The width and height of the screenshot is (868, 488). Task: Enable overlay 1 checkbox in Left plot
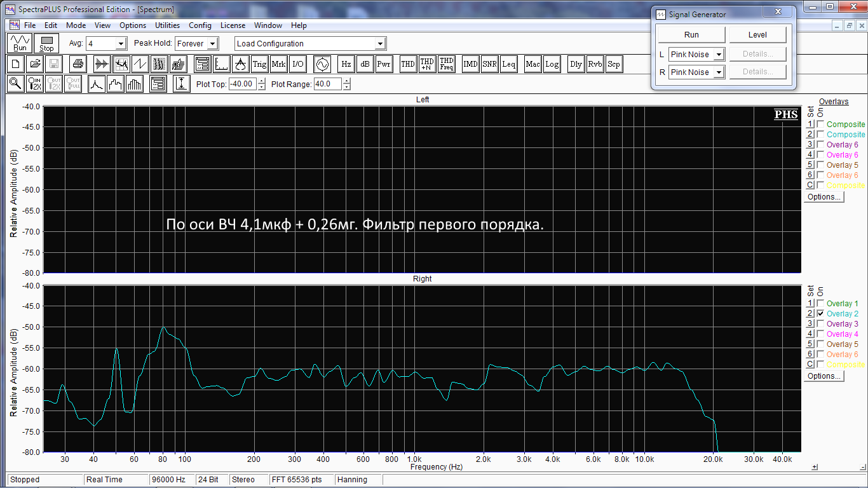pyautogui.click(x=820, y=125)
